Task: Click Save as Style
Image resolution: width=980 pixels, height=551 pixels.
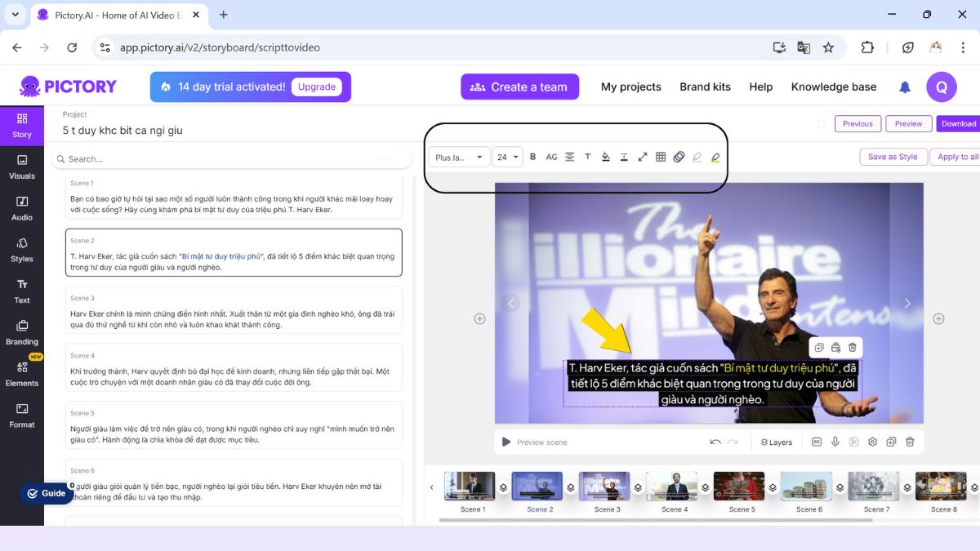Action: pyautogui.click(x=893, y=157)
